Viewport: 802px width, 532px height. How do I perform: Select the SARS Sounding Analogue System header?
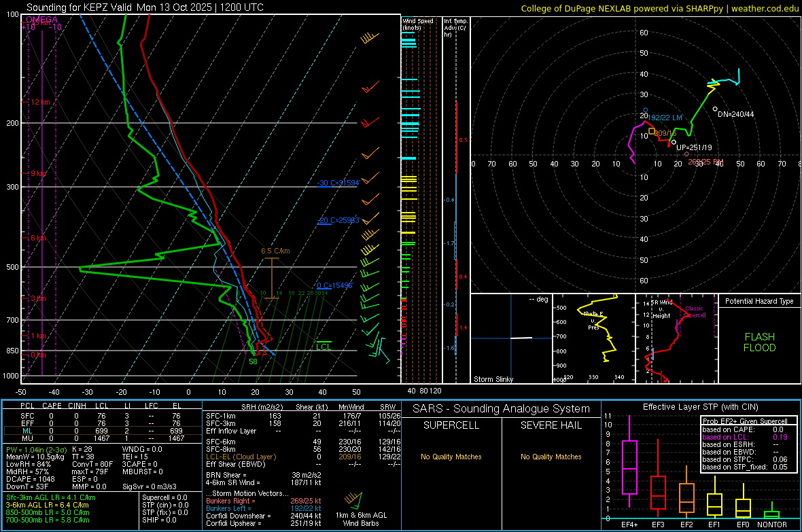tap(501, 409)
